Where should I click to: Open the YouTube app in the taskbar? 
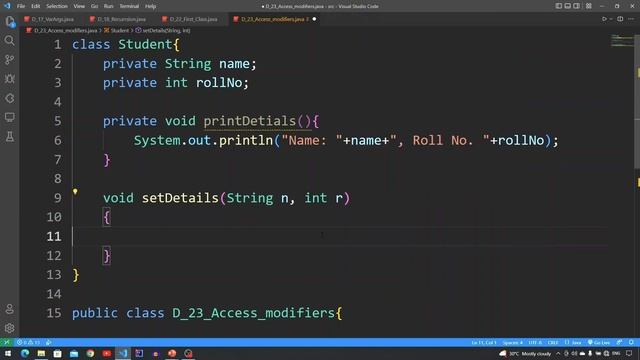(107, 353)
